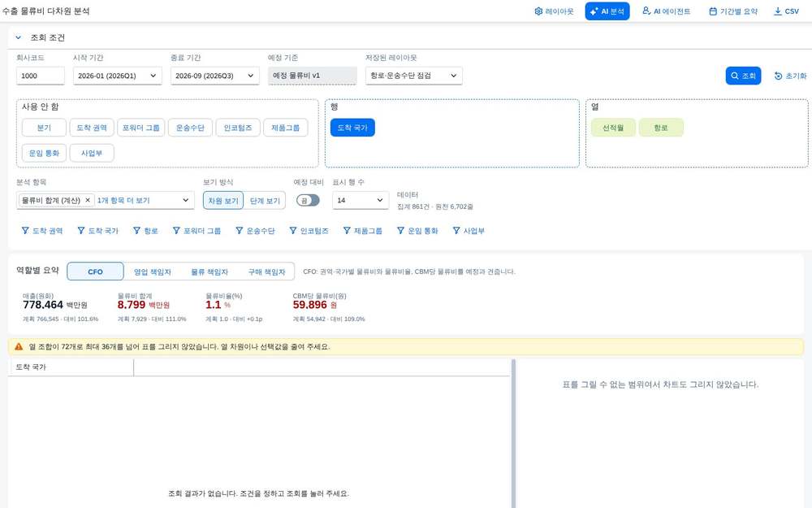This screenshot has width=812, height=508.
Task: Select the 운송수단 dimension chip
Action: [190, 128]
